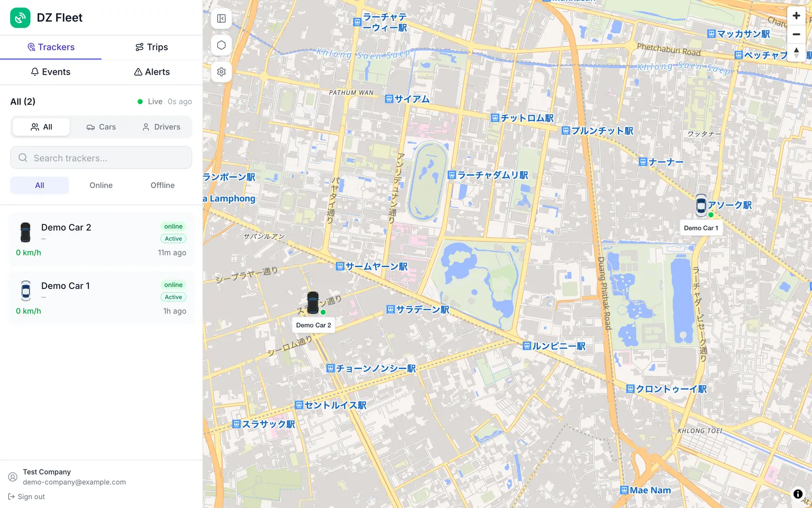
Task: Click '11m ago' on Demo Car 2
Action: pos(172,253)
